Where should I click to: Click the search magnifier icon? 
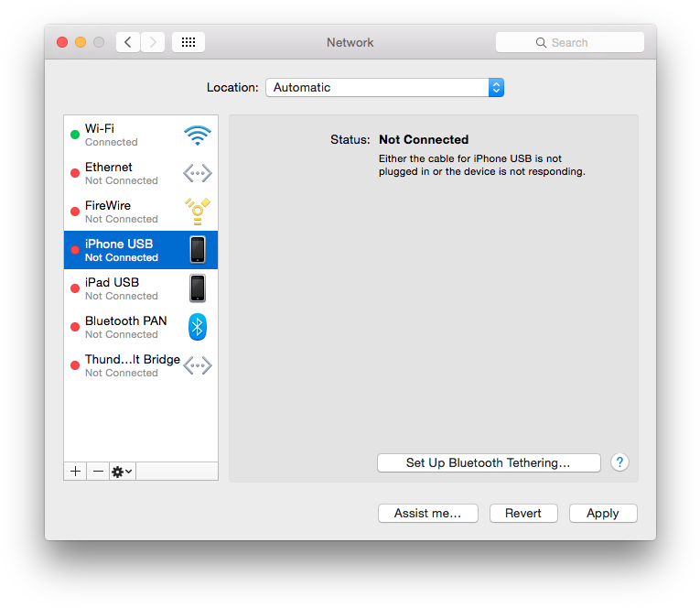click(x=541, y=43)
